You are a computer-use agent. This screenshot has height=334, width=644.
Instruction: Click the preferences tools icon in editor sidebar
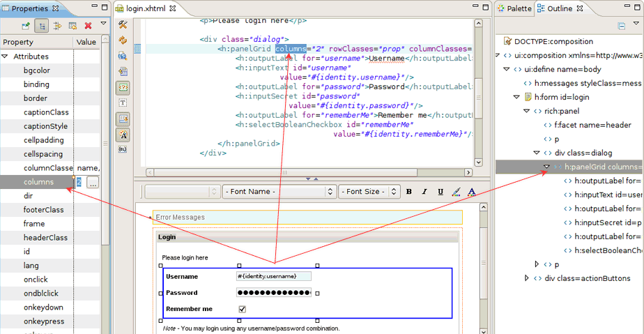pos(123,26)
